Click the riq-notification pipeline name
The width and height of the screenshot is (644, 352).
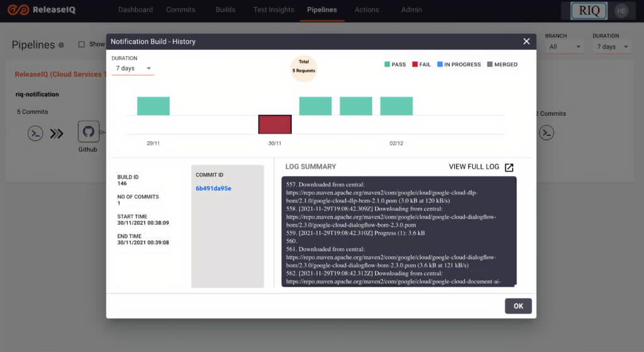[x=37, y=94]
